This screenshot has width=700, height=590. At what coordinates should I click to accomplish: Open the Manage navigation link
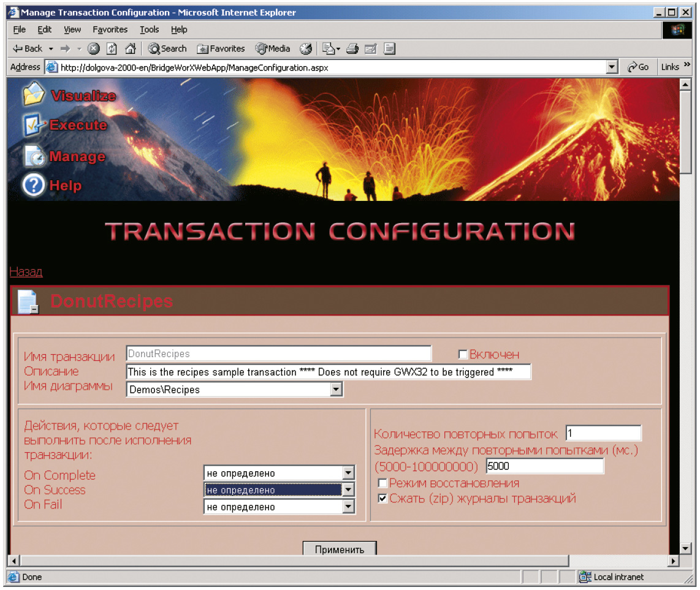pyautogui.click(x=77, y=156)
